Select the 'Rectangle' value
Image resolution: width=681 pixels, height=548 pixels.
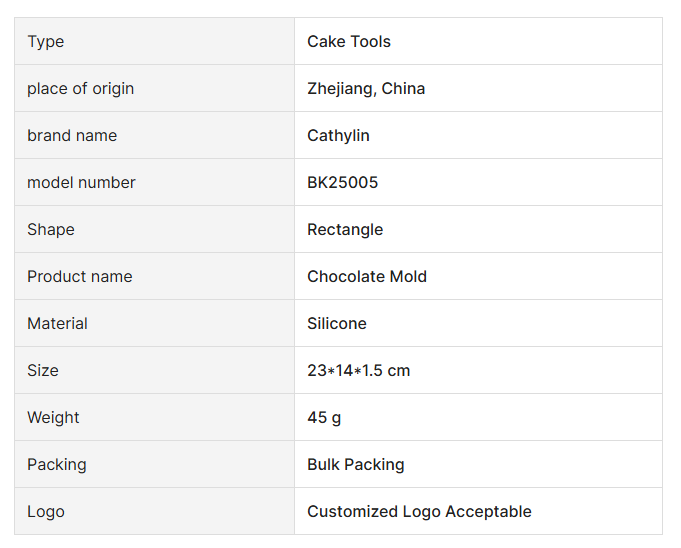click(345, 230)
